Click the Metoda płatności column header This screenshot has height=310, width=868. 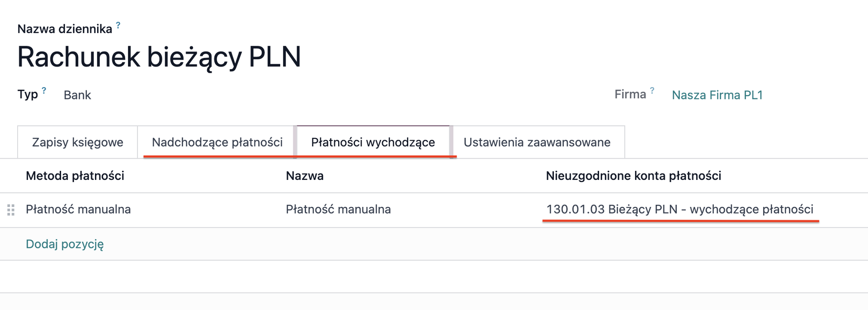[x=75, y=176]
